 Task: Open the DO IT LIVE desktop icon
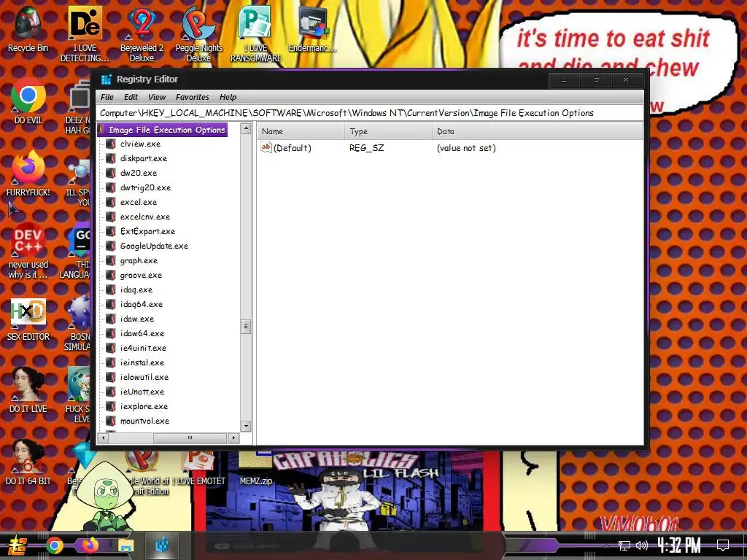pyautogui.click(x=28, y=391)
